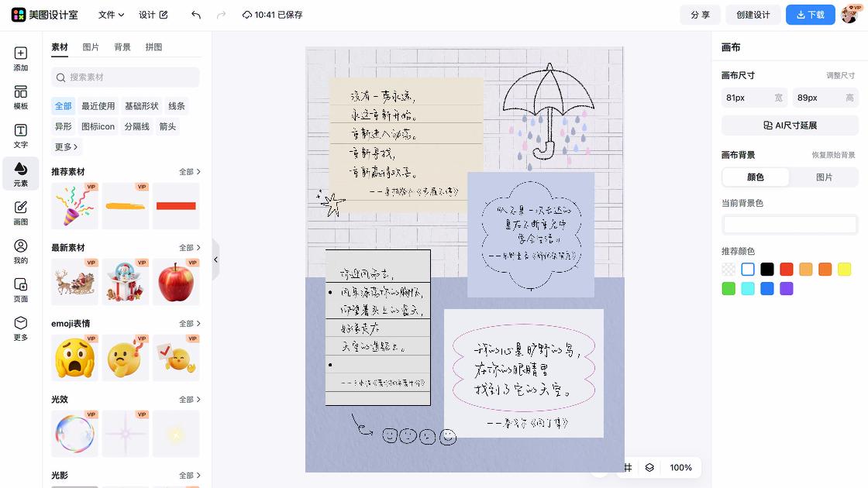Open the 画图 drawing tool in sidebar
This screenshot has width=868, height=488.
20,213
